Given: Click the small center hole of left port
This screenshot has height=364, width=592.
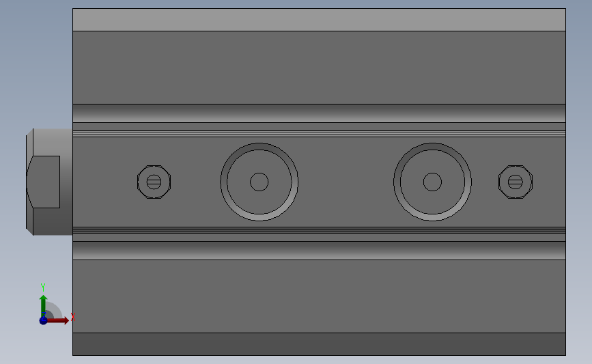Looking at the screenshot, I should click(x=259, y=182).
